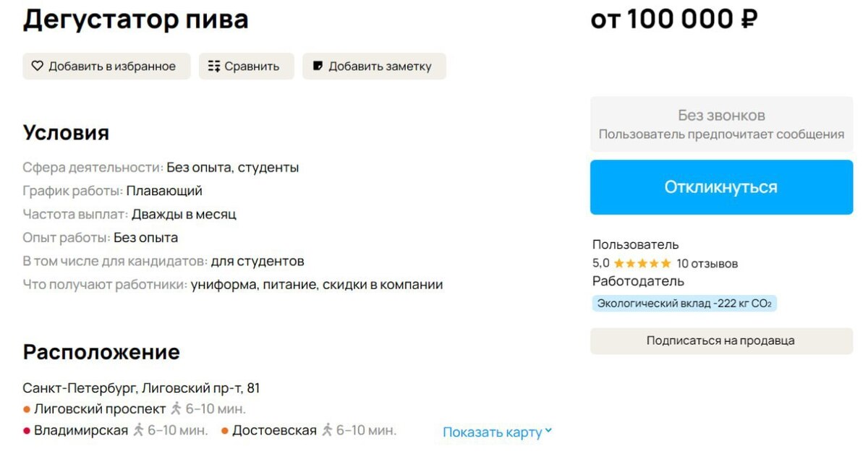Toggle Сравнить for this vacancy
Image resolution: width=868 pixels, height=454 pixels.
(247, 66)
